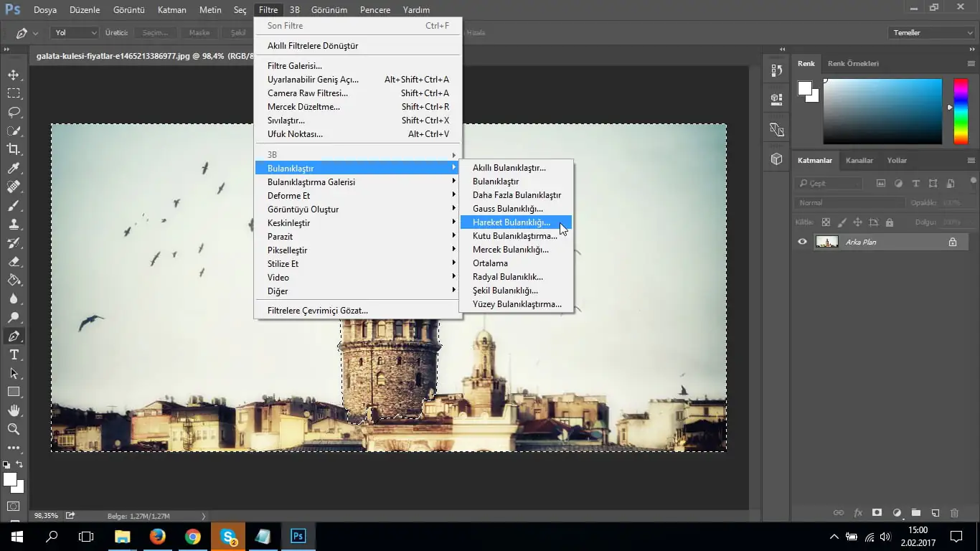
Task: Switch to the Kanallar tab
Action: point(859,161)
